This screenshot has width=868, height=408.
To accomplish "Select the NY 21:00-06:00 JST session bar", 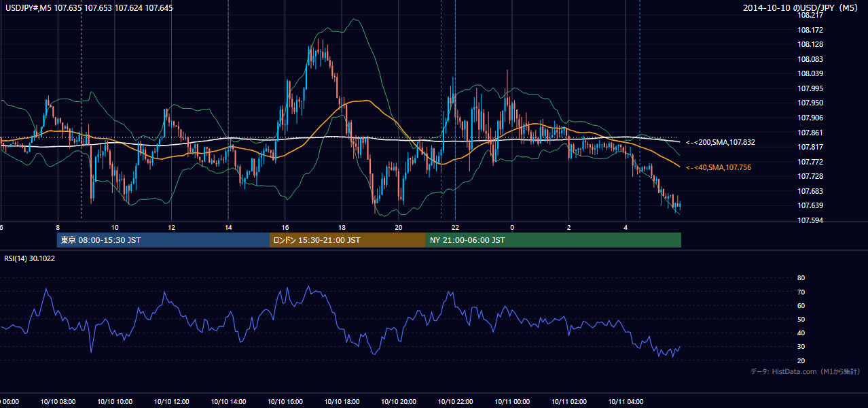I will tap(554, 240).
